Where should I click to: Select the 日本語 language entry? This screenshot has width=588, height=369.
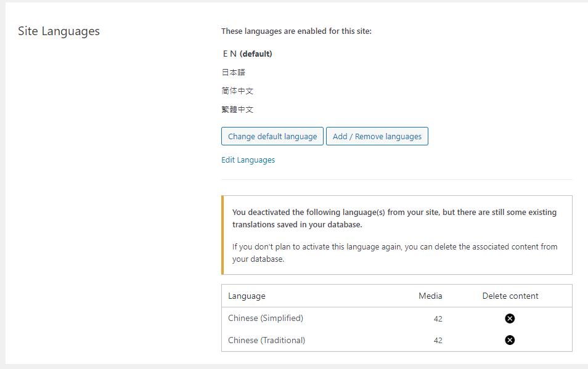click(233, 72)
